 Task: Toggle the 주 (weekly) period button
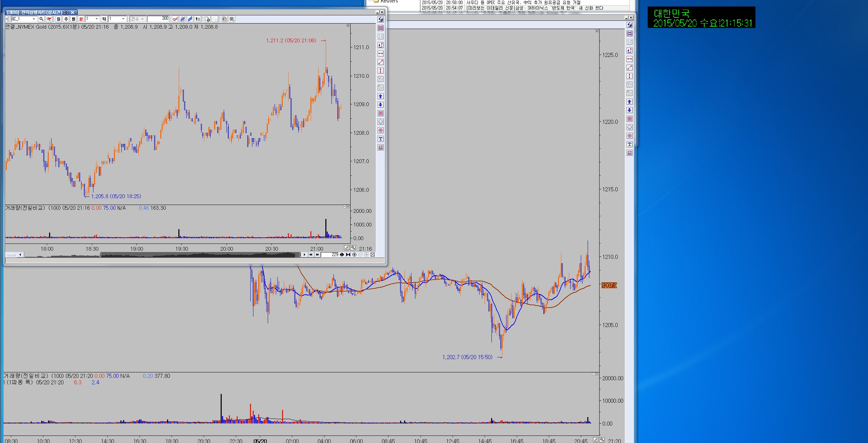(x=66, y=19)
